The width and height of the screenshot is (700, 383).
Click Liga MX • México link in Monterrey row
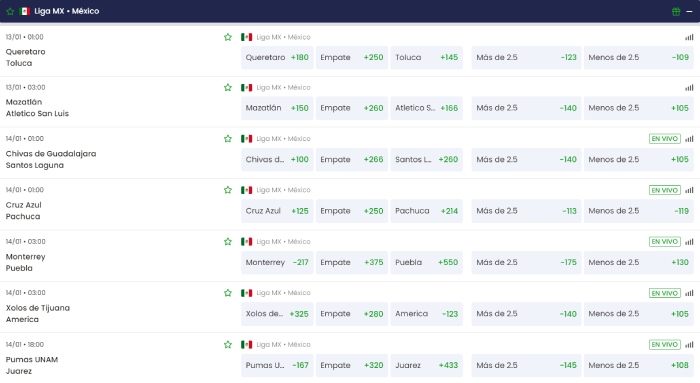[283, 241]
